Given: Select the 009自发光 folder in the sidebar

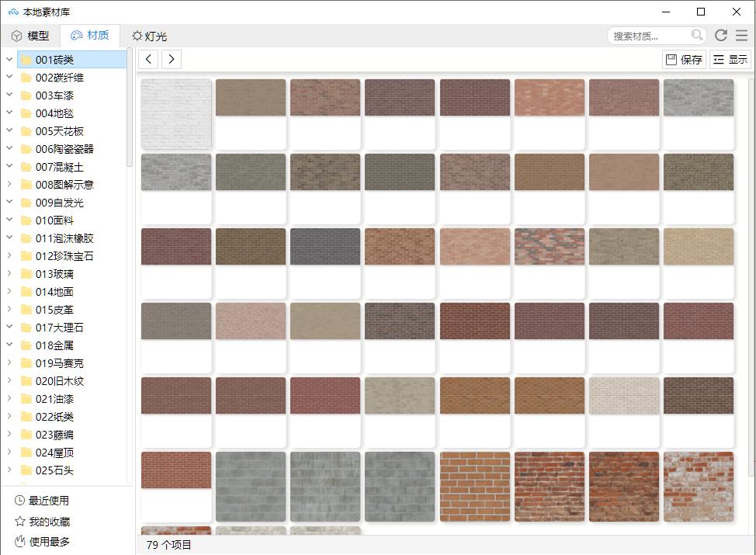Looking at the screenshot, I should click(x=58, y=202).
